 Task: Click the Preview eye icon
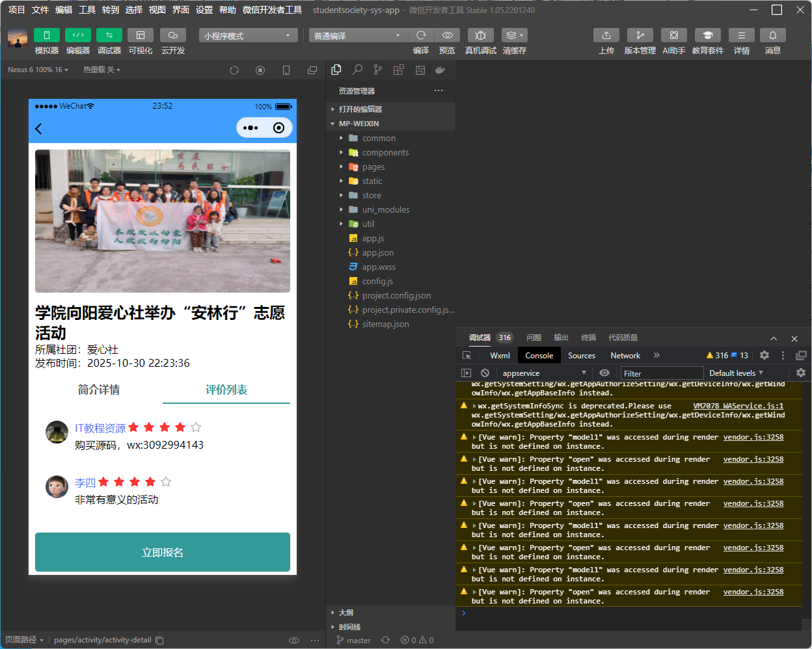tap(447, 35)
